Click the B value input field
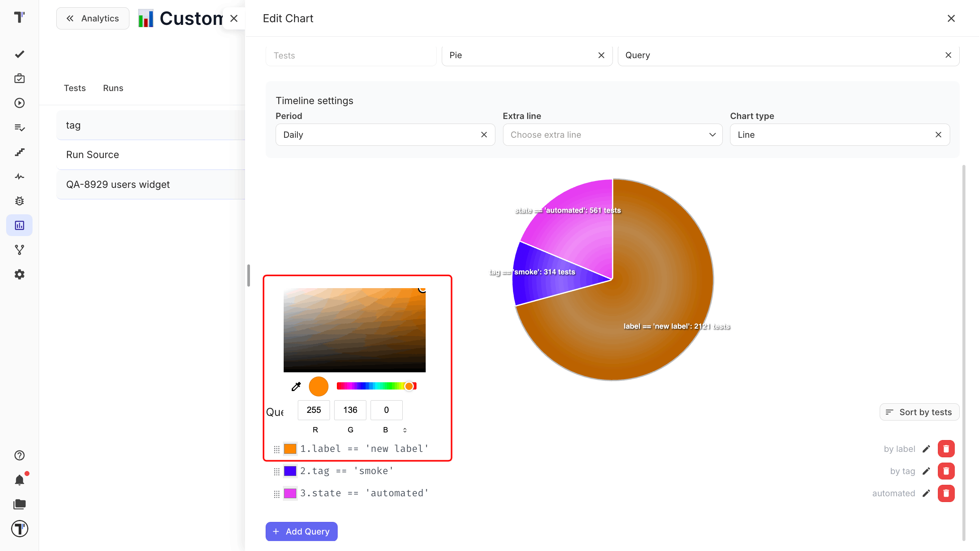The image size is (980, 551). click(387, 410)
